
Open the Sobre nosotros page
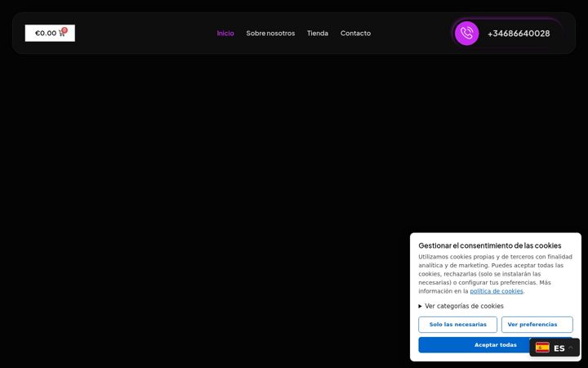coord(270,34)
